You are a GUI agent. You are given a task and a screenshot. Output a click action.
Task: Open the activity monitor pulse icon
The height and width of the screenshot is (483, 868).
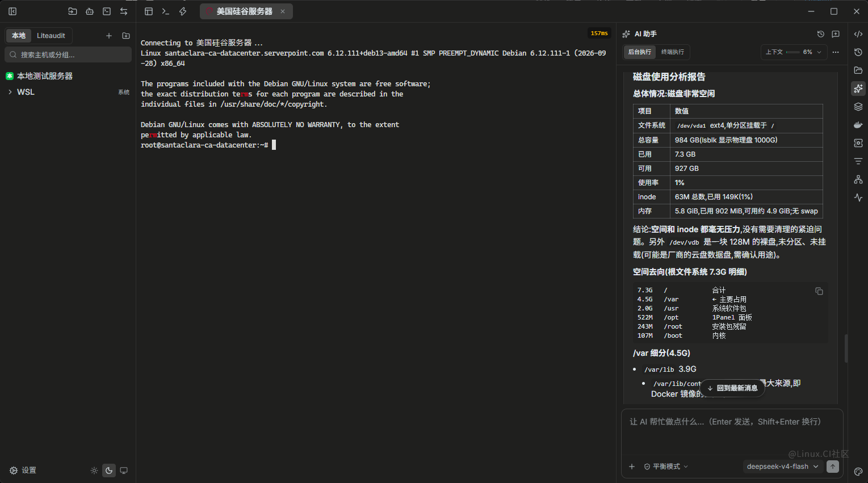click(858, 198)
